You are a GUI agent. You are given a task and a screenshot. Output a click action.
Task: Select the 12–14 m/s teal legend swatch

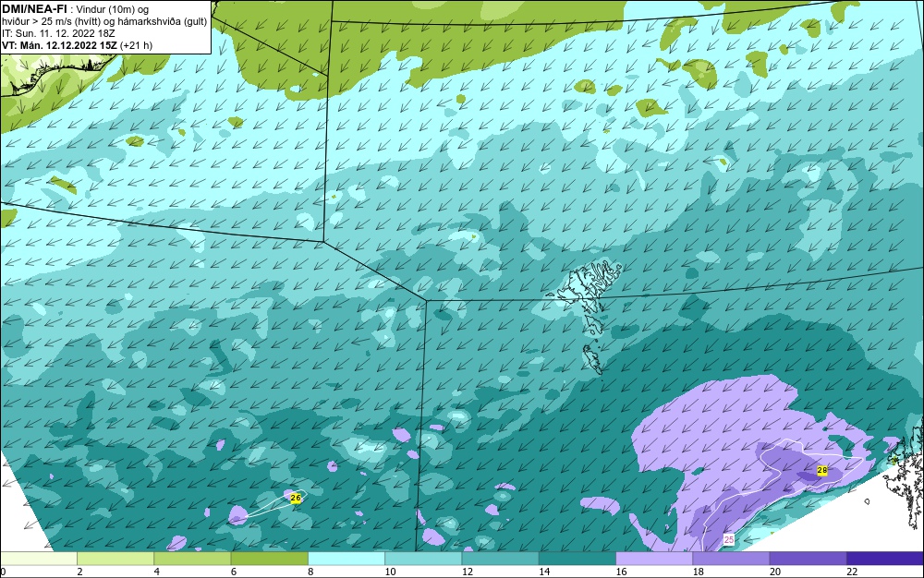500,559
